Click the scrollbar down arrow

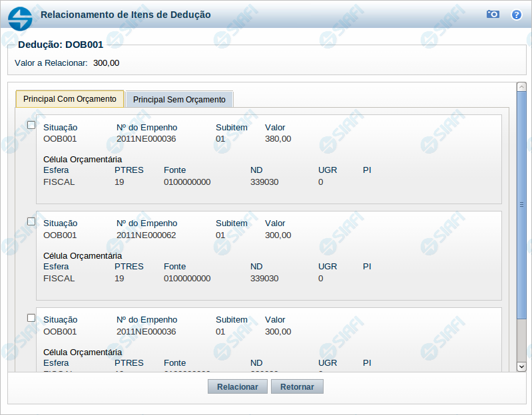521,366
